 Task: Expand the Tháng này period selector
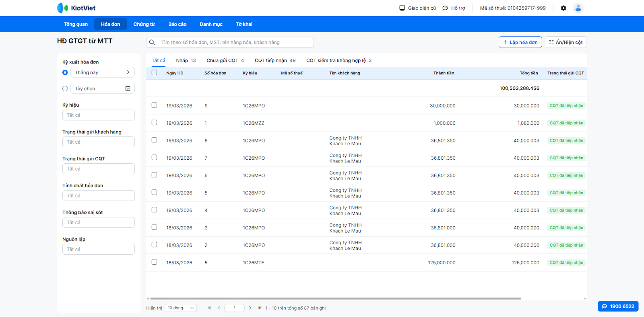pyautogui.click(x=102, y=72)
